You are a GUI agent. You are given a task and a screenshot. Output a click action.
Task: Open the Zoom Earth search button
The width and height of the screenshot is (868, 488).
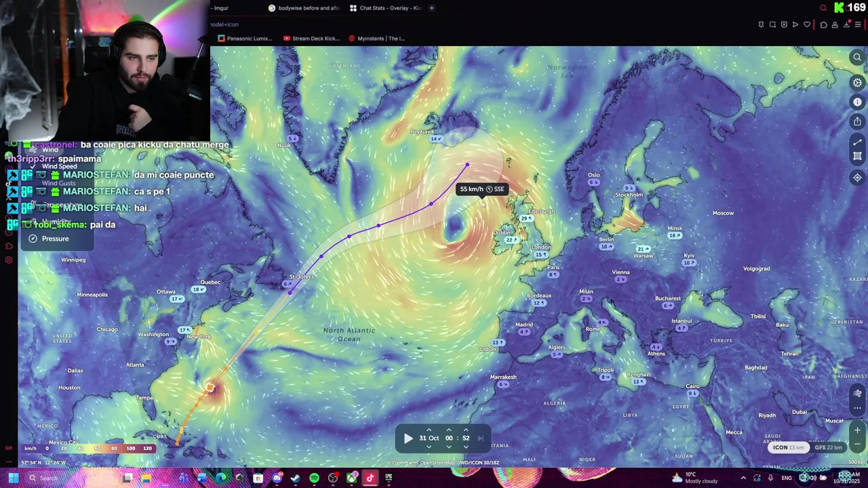(x=857, y=58)
